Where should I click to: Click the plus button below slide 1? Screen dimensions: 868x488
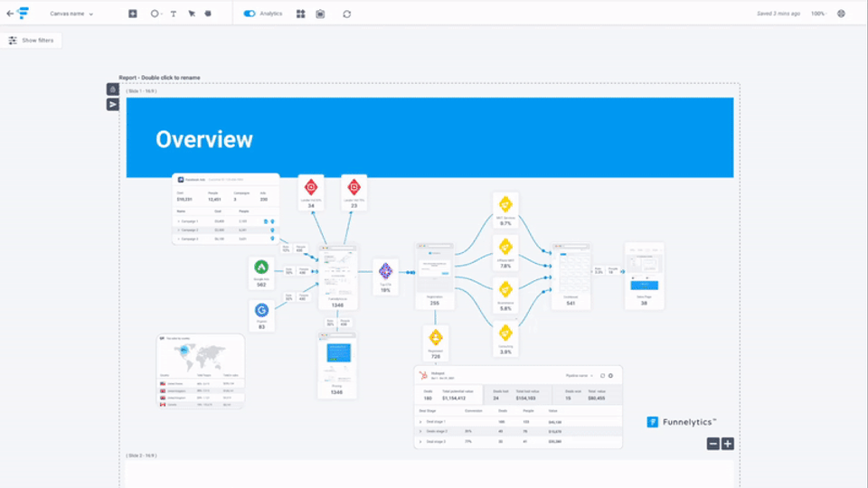[x=727, y=444]
